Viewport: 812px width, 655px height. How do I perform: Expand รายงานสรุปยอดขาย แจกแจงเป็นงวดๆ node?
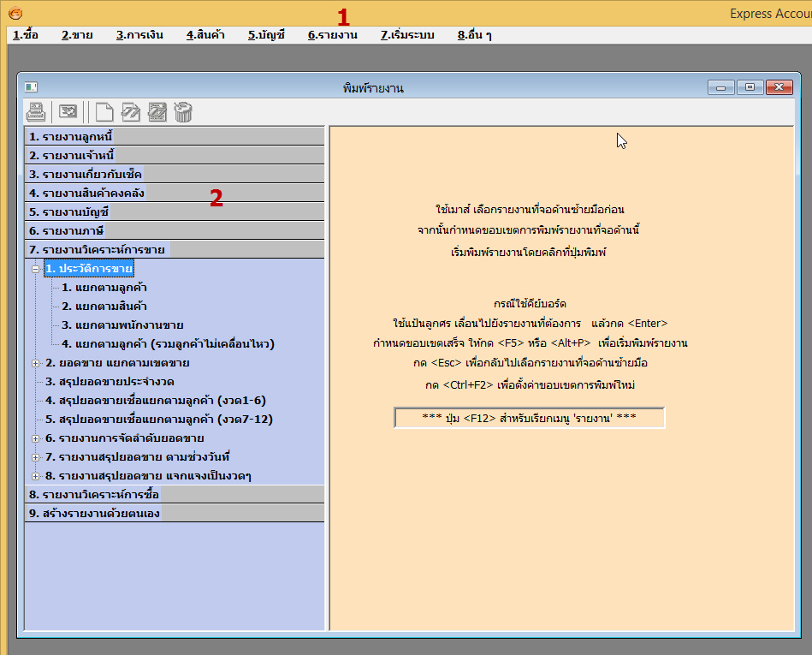click(36, 476)
